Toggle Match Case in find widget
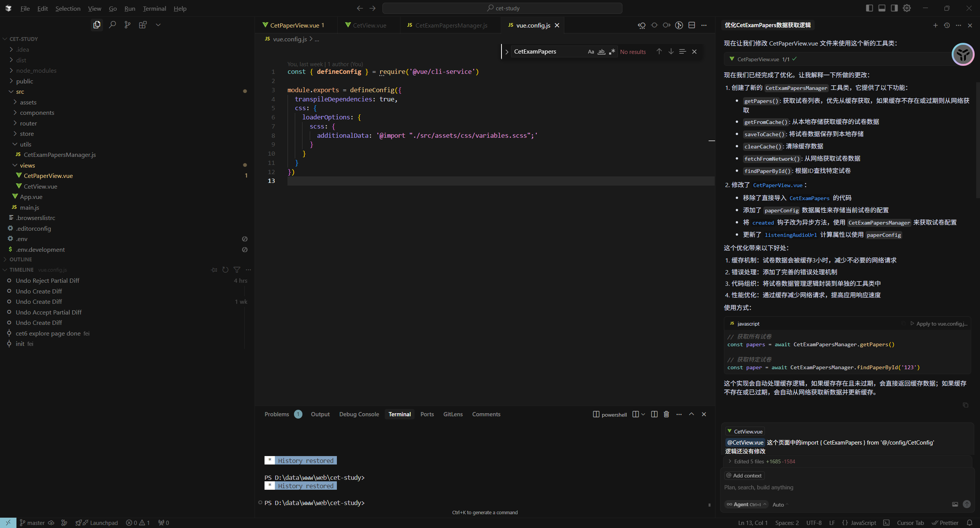This screenshot has height=528, width=980. pos(591,52)
